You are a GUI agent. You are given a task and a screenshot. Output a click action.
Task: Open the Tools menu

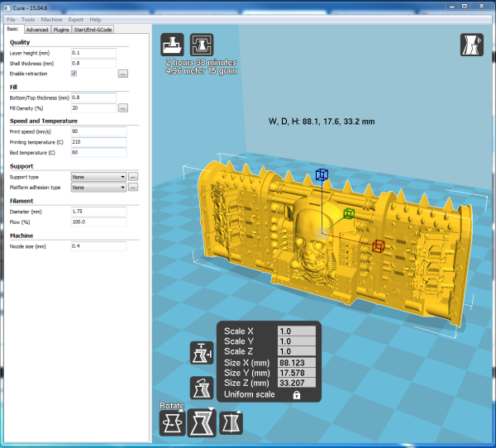pyautogui.click(x=28, y=20)
